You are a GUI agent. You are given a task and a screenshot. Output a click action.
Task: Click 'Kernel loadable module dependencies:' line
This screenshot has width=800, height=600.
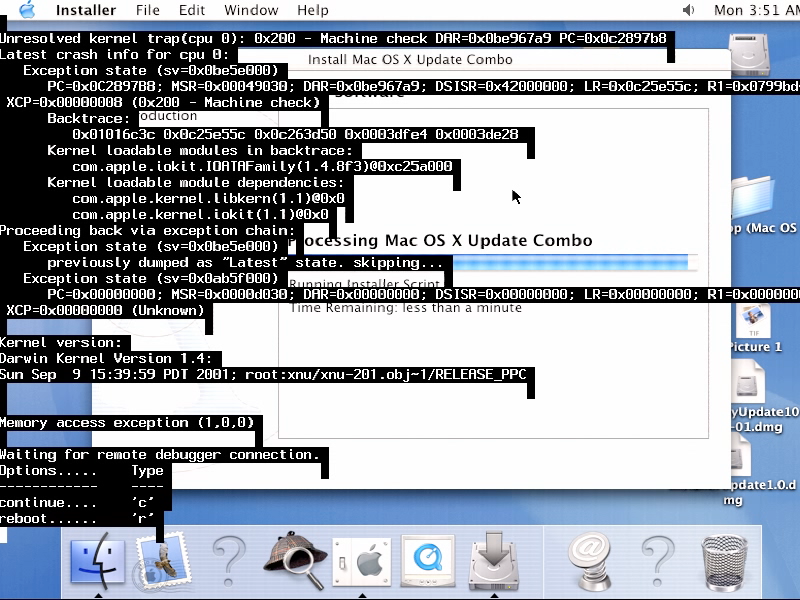click(x=196, y=183)
